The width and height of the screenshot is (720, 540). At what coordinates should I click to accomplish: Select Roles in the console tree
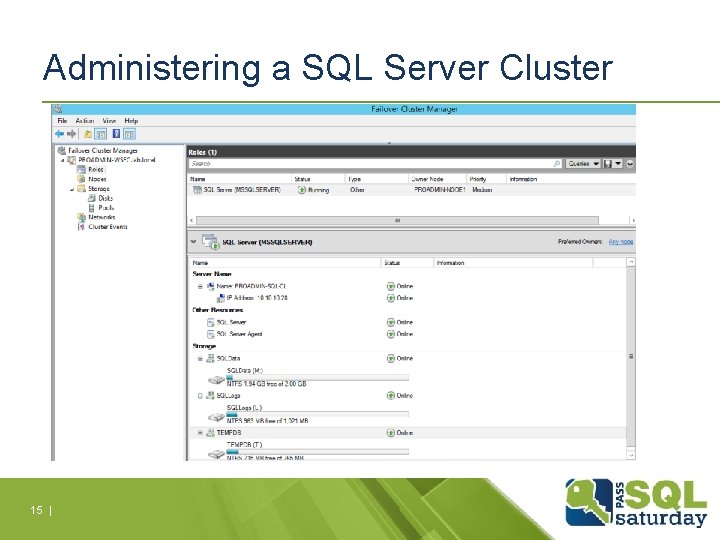point(96,169)
